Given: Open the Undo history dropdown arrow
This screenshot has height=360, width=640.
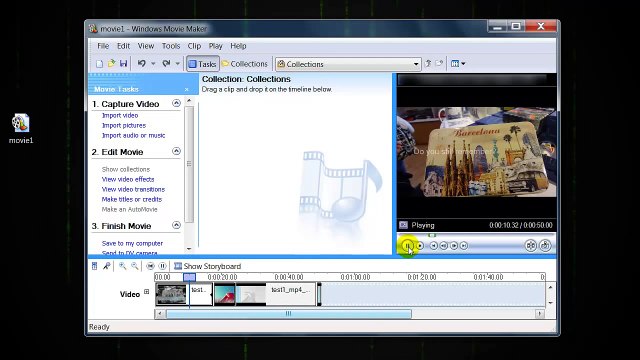Looking at the screenshot, I should [153, 64].
